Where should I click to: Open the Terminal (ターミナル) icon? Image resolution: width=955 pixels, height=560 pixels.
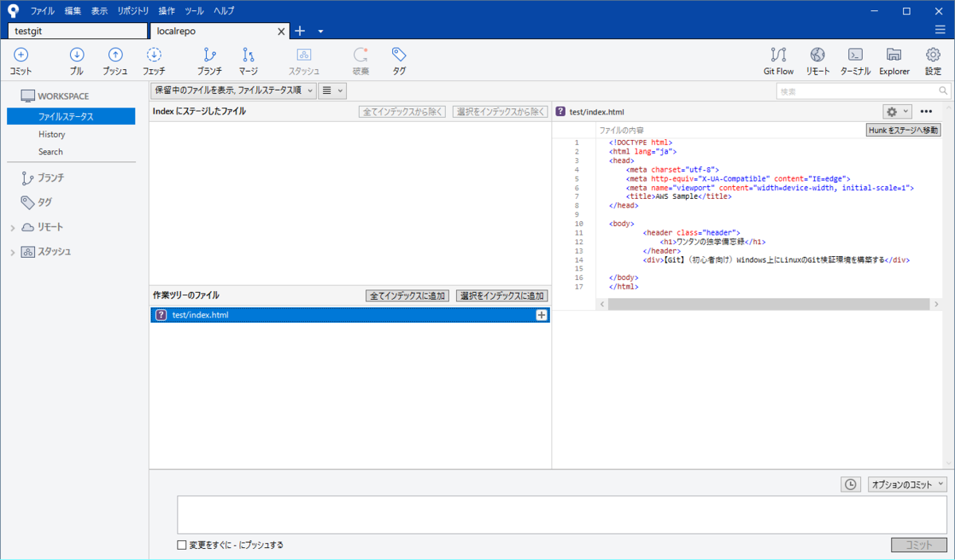tap(856, 55)
